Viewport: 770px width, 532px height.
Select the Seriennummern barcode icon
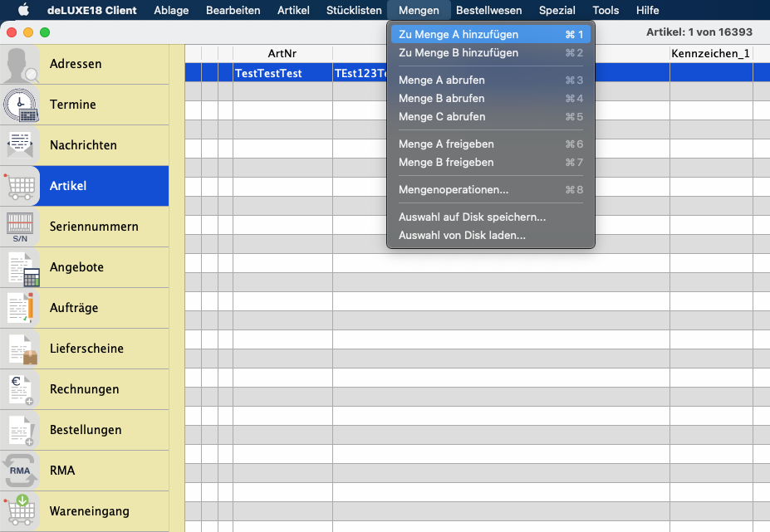pyautogui.click(x=21, y=227)
